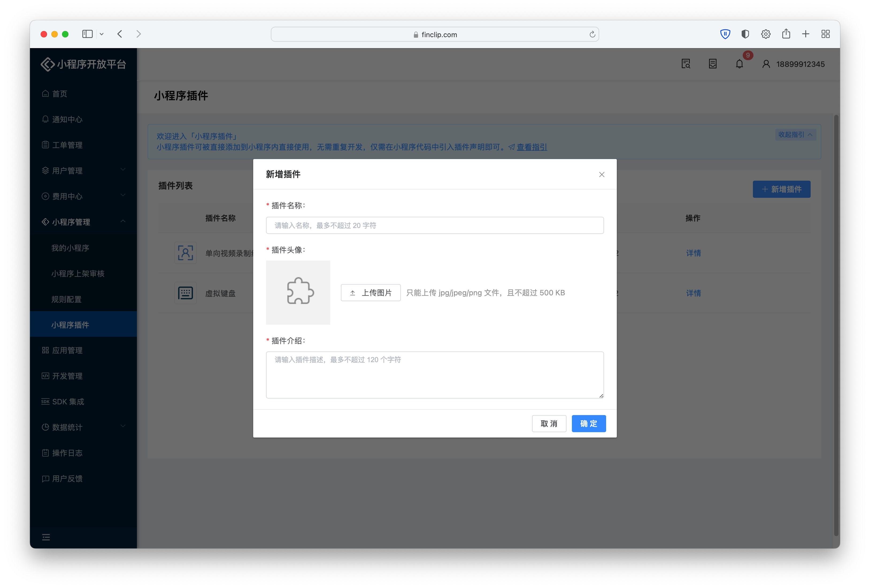Click the 确定 confirm button

[x=588, y=423]
